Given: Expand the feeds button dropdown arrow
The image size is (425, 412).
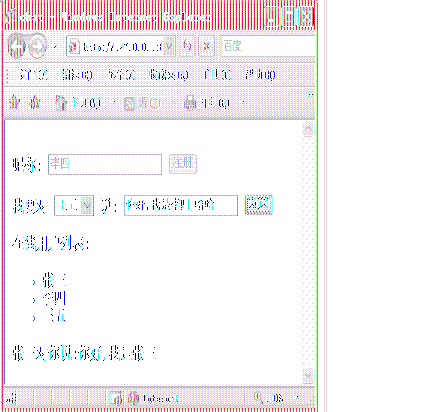Looking at the screenshot, I should click(x=173, y=103).
